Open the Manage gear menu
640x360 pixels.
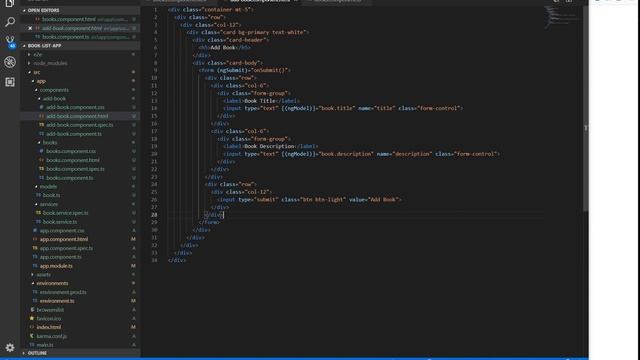click(10, 348)
